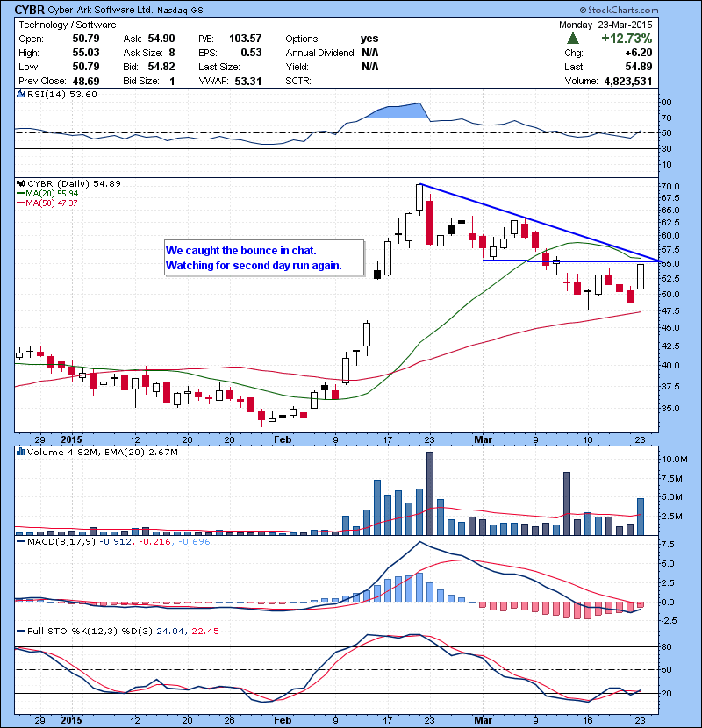The image size is (702, 728).
Task: Click the Full STO %K value 24.04
Action: coord(168,631)
